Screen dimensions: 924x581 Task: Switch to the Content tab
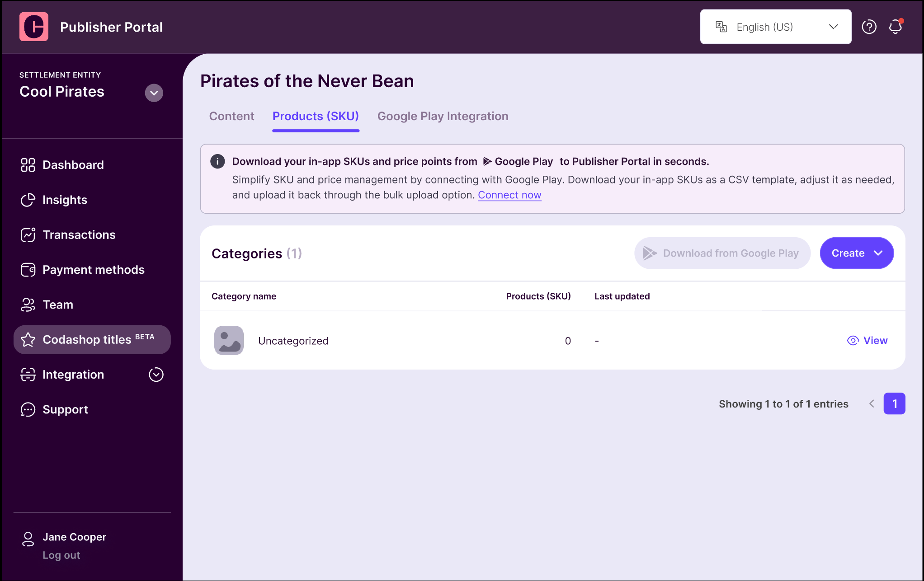click(x=231, y=117)
